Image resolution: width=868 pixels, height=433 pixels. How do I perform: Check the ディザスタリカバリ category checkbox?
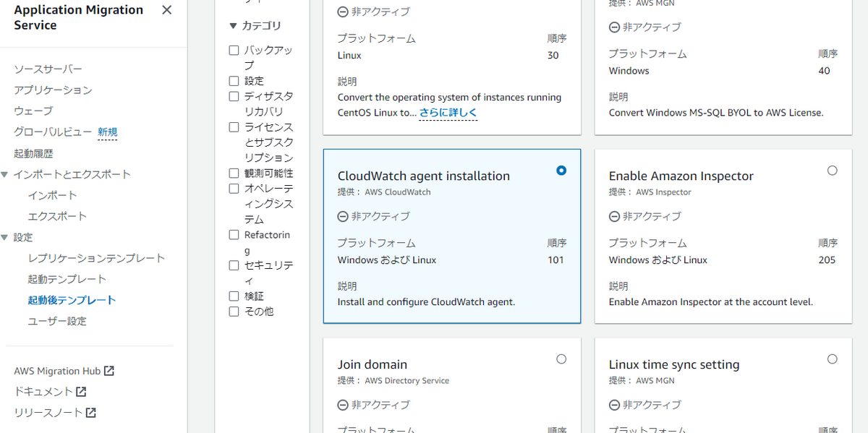coord(234,96)
